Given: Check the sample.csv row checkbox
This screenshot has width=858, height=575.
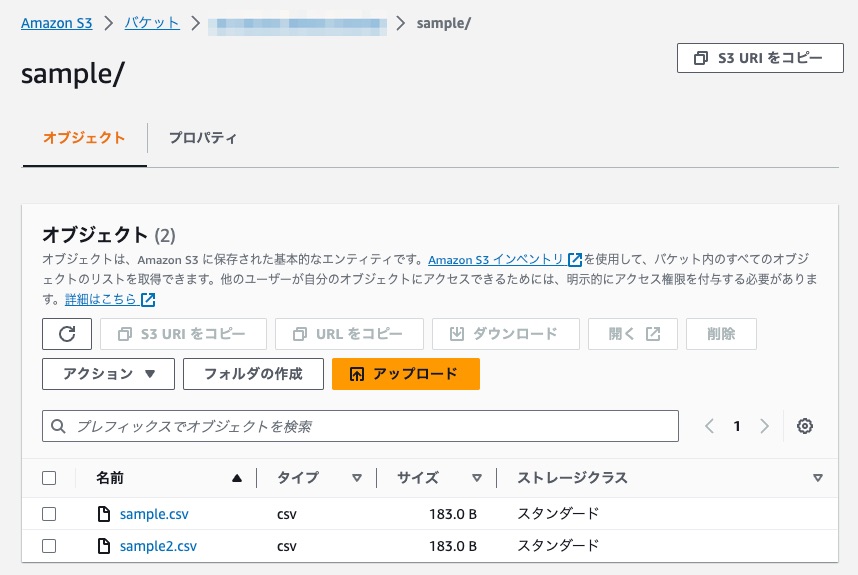Looking at the screenshot, I should pos(49,514).
